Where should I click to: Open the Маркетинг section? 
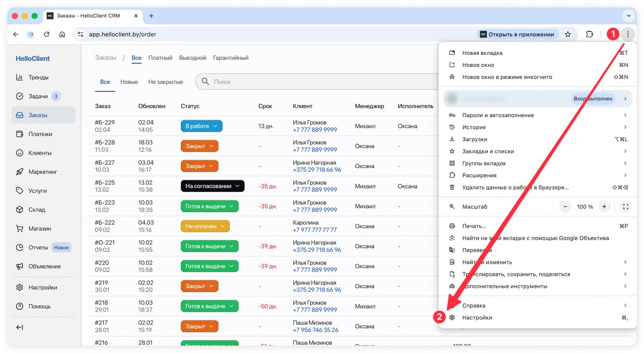click(43, 172)
